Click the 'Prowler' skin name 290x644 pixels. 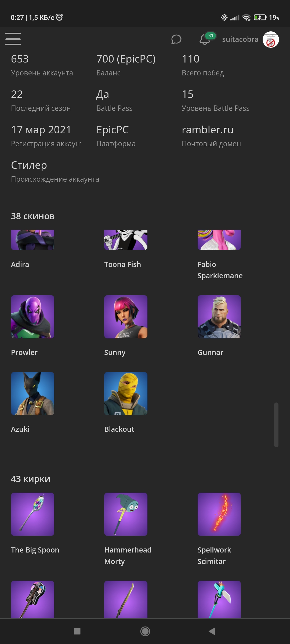pyautogui.click(x=24, y=353)
